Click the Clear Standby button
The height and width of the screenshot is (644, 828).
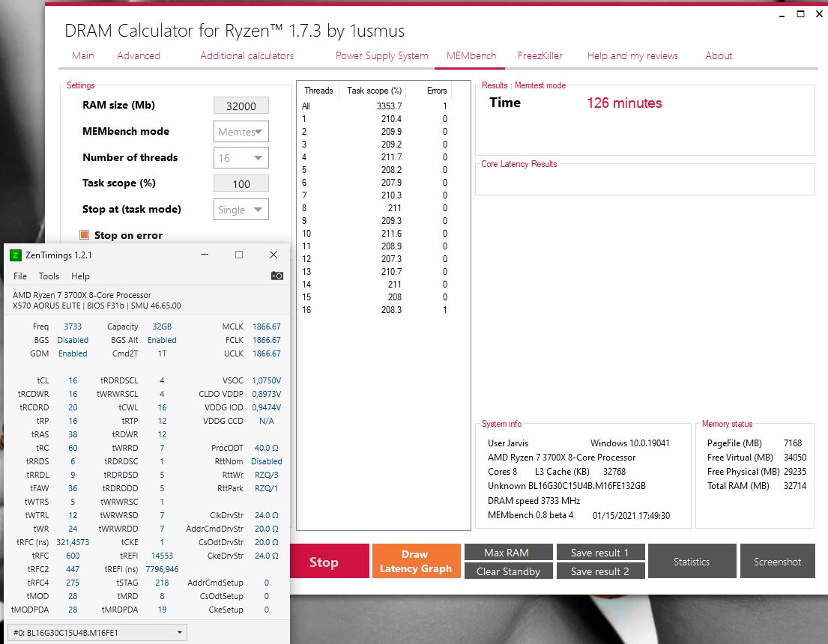[509, 571]
